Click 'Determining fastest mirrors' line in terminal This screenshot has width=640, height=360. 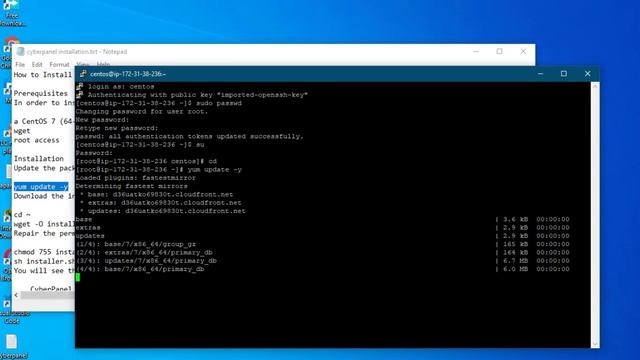pyautogui.click(x=132, y=186)
